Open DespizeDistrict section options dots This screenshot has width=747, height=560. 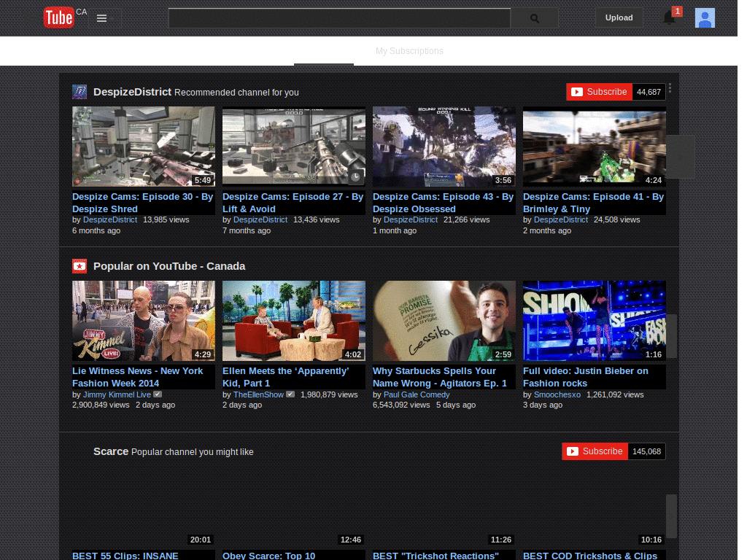point(670,88)
